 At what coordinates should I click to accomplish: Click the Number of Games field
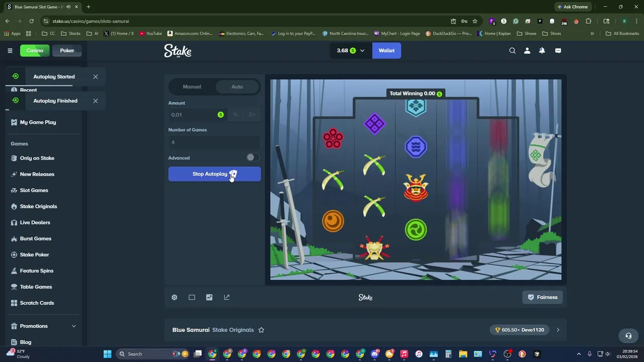214,142
